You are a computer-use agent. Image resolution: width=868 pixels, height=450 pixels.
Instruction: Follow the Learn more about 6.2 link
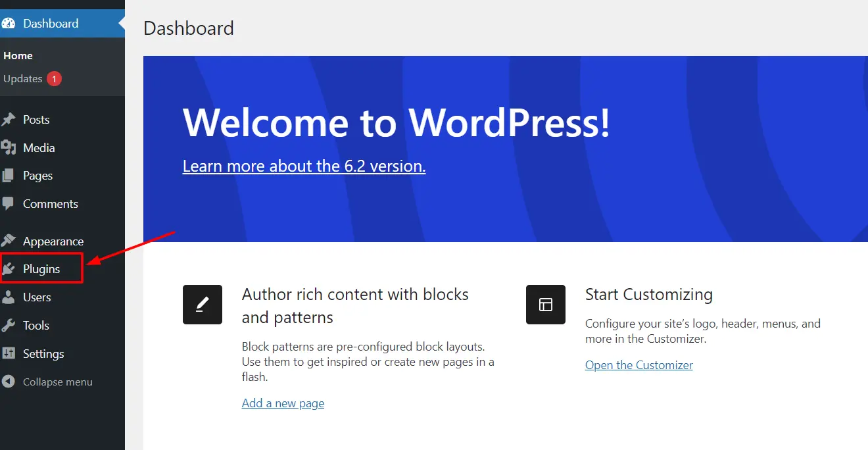coord(304,166)
